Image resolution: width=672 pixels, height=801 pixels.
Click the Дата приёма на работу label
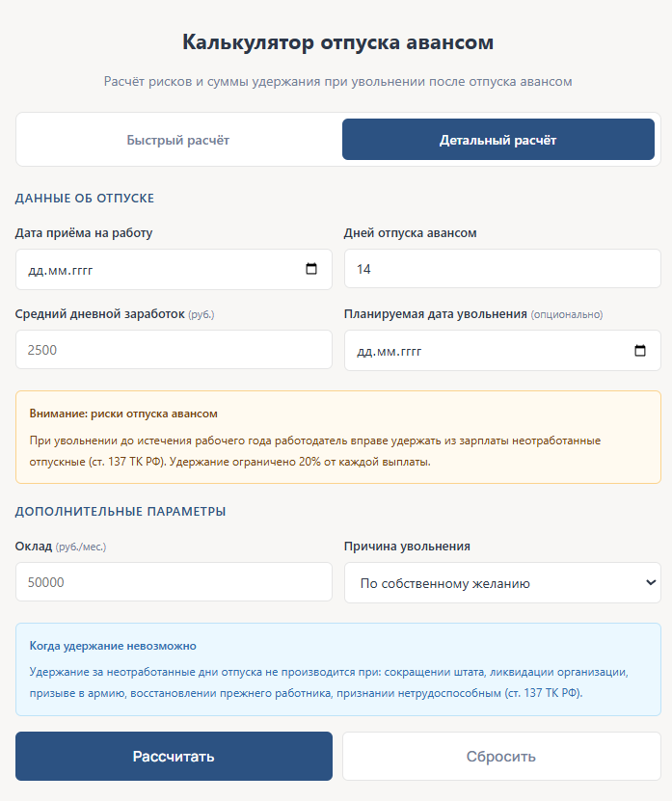84,232
